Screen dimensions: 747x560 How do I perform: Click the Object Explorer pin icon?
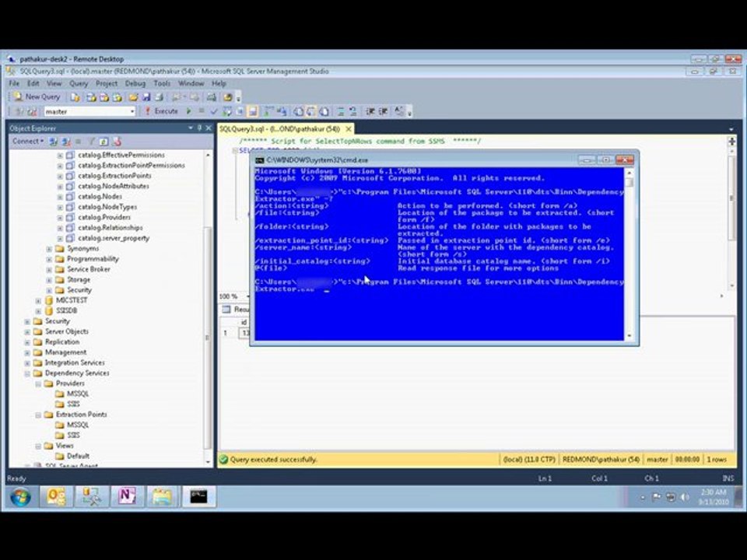pos(200,128)
